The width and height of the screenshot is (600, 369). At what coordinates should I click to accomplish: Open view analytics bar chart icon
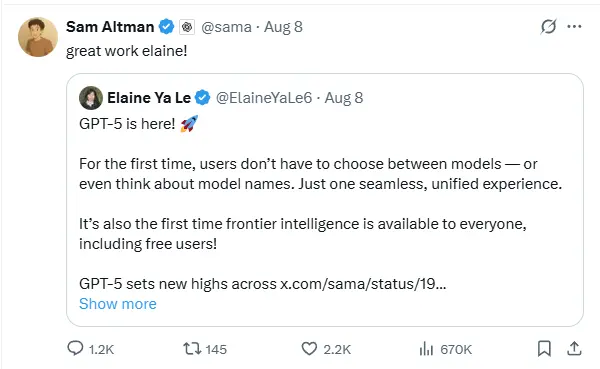point(426,349)
